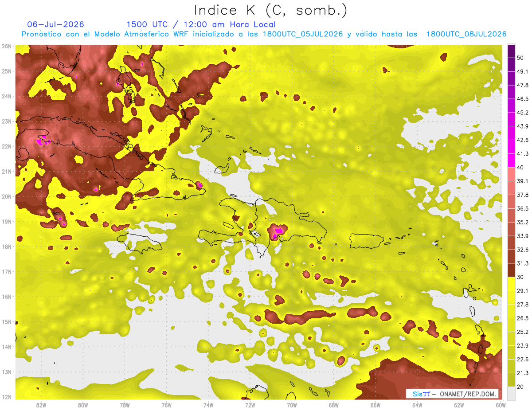Click the legend value "36.5"
Image resolution: width=532 pixels, height=411 pixels.
coord(523,208)
